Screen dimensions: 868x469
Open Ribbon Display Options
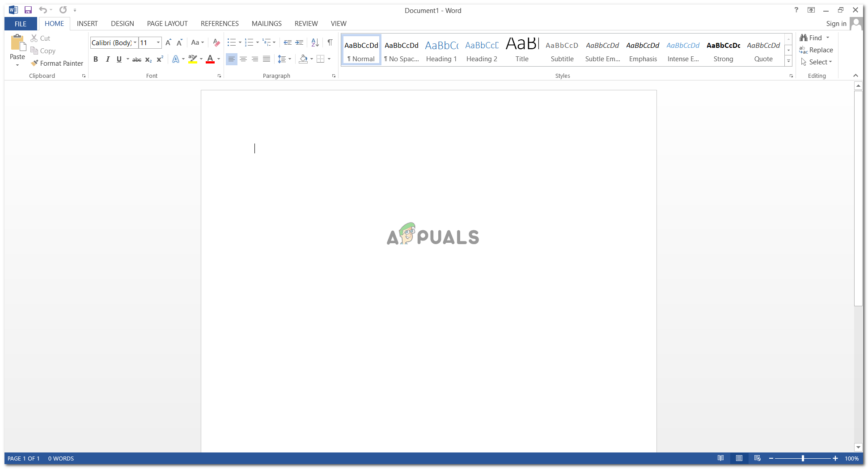pos(811,10)
